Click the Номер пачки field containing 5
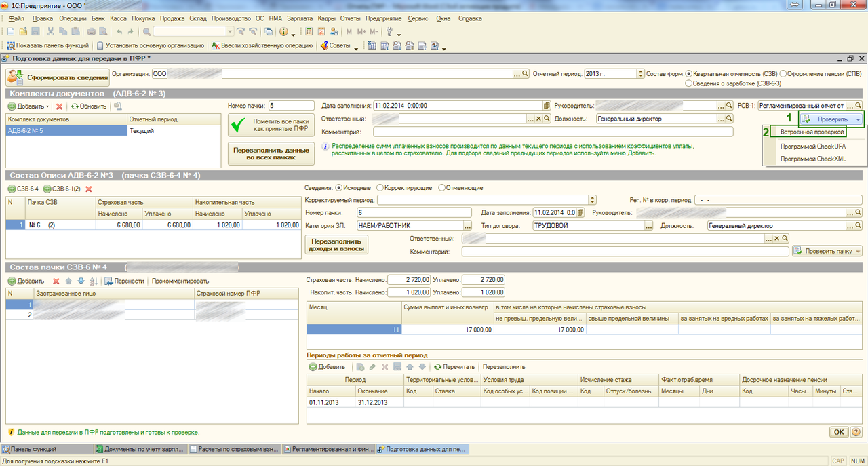 (x=291, y=106)
